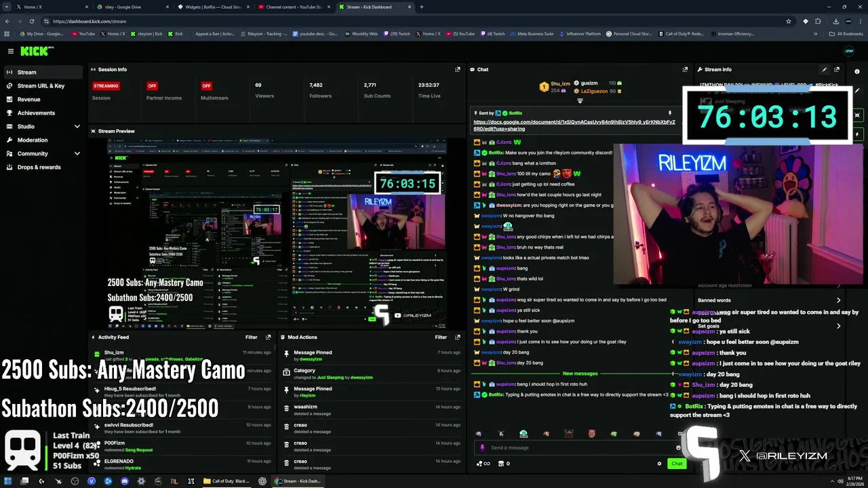Open the Google Docs link in chat

[574, 125]
